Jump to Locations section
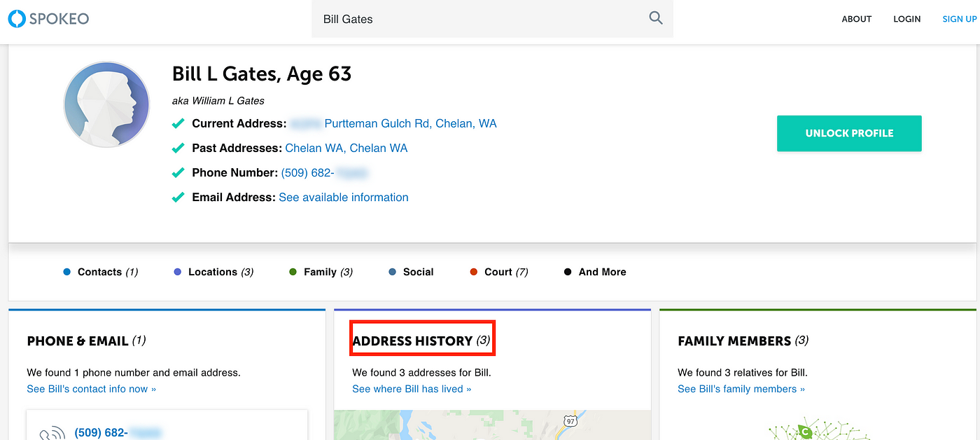 click(213, 272)
